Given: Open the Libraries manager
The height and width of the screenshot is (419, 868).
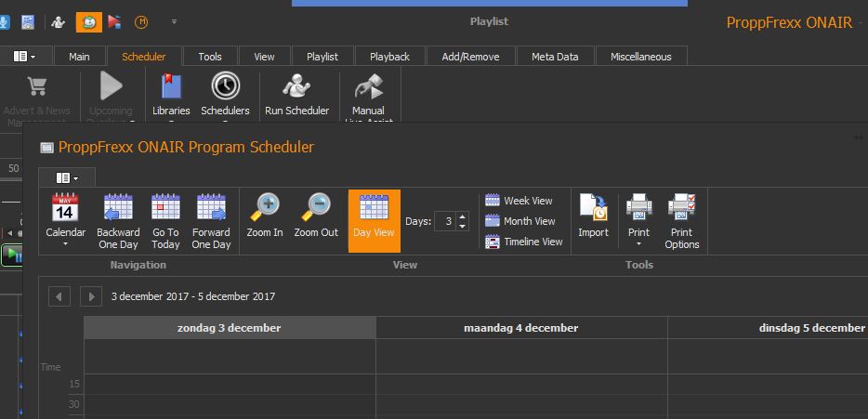Looking at the screenshot, I should click(171, 95).
